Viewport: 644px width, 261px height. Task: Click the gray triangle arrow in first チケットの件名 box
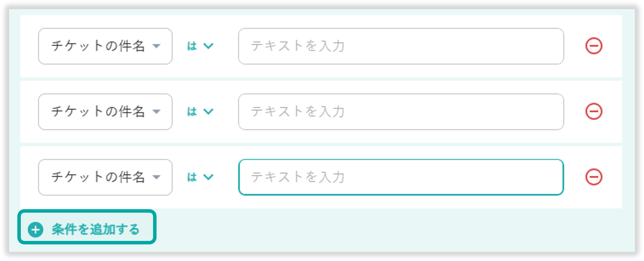point(157,46)
